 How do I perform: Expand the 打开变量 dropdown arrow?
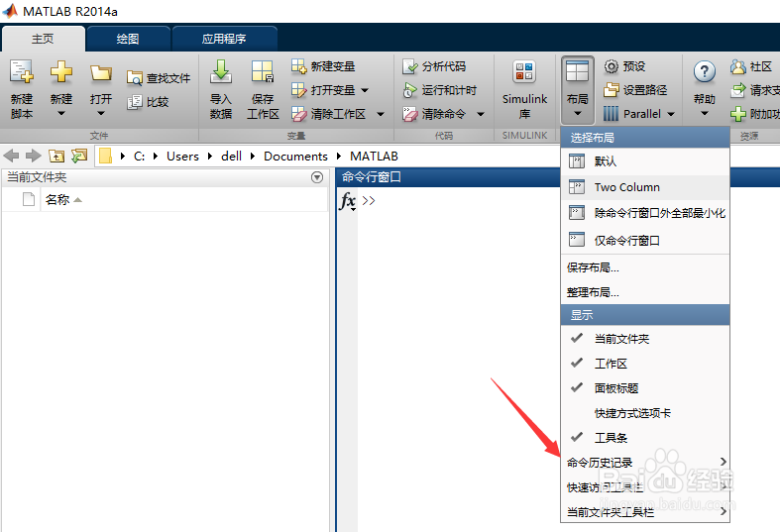(x=365, y=90)
